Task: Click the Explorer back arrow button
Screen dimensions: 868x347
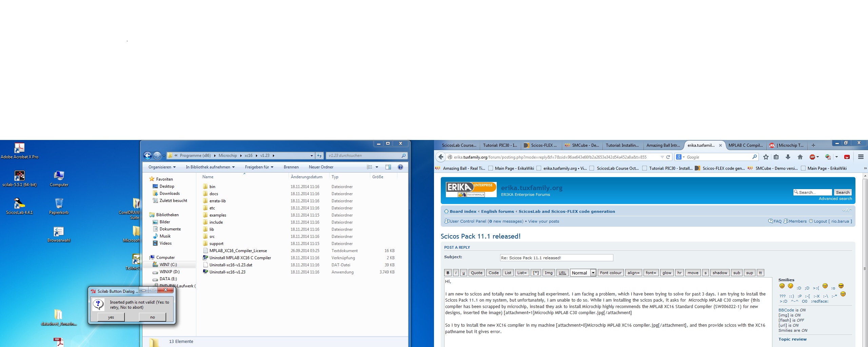Action: click(147, 156)
